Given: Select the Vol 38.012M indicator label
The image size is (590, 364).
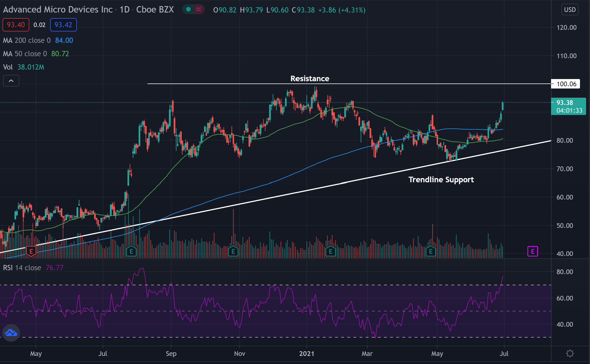Looking at the screenshot, I should 24,67.
